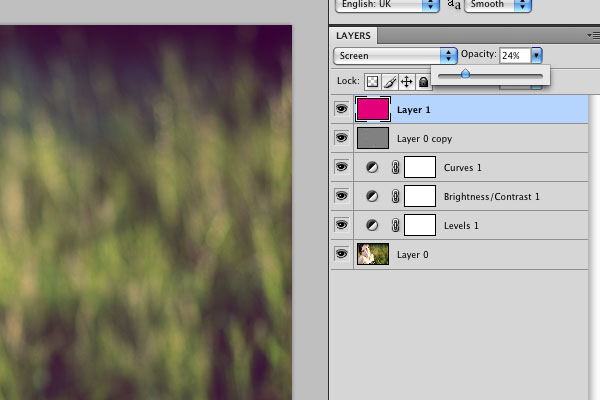This screenshot has width=600, height=400.
Task: Open the Opacity dropdown arrow
Action: click(537, 55)
